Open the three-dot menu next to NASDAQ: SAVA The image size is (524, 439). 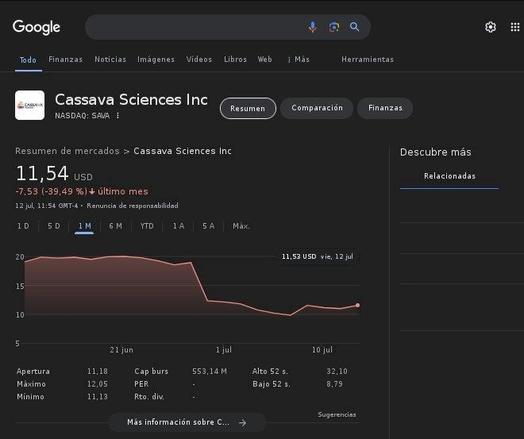(118, 116)
